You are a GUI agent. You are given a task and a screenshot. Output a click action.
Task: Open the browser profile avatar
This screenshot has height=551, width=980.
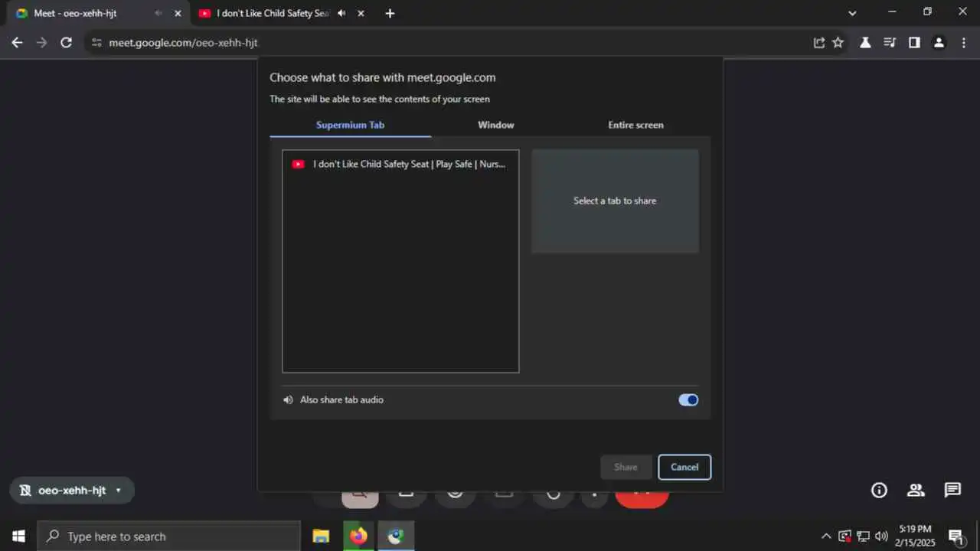pyautogui.click(x=939, y=43)
